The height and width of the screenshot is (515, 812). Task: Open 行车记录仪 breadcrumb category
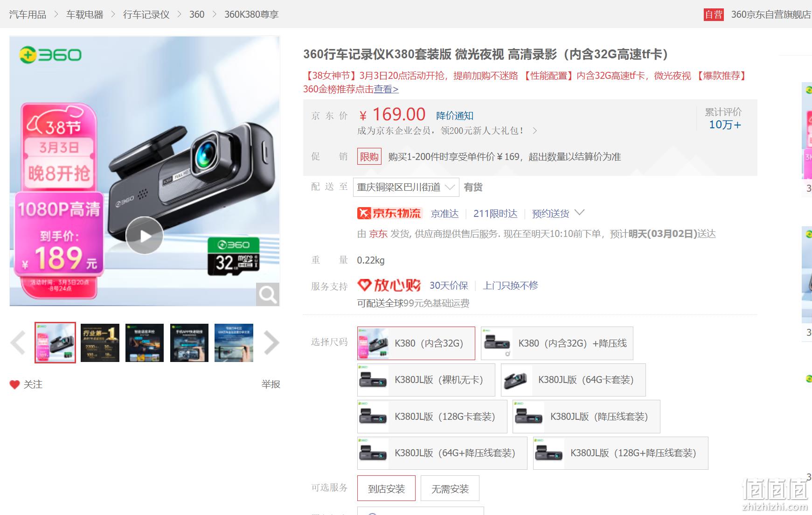(146, 14)
